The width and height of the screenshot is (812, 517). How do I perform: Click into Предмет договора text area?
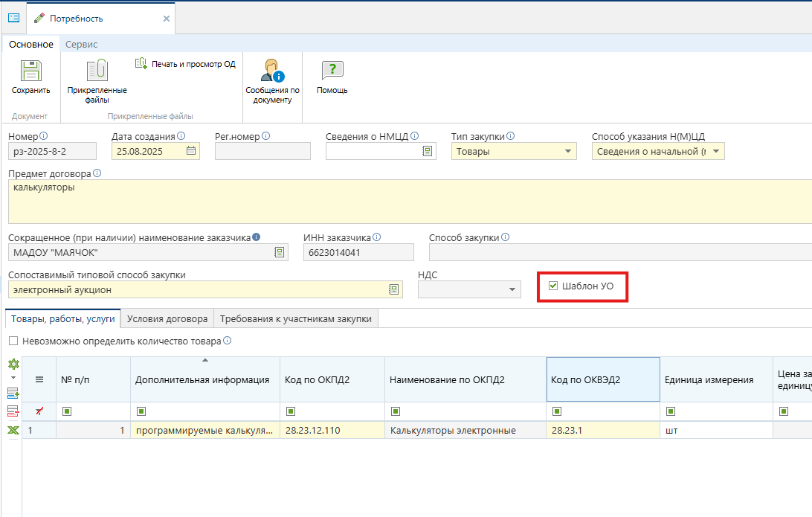coord(410,202)
